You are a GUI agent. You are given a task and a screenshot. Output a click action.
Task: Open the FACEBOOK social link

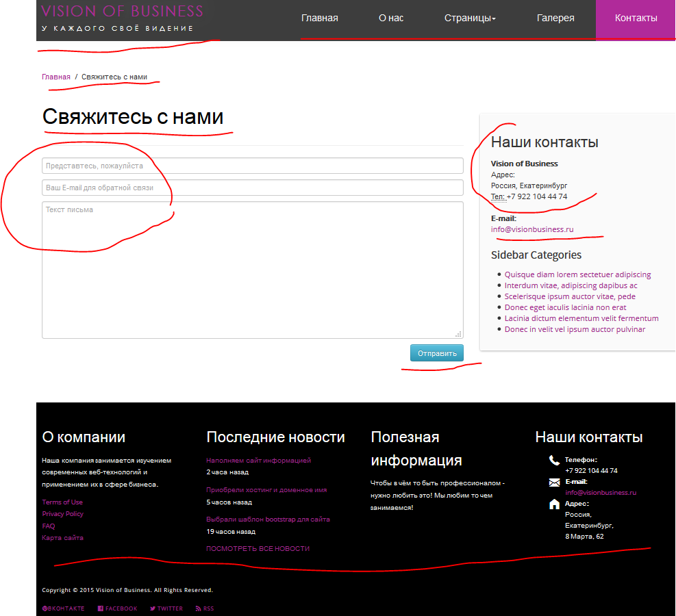point(117,608)
